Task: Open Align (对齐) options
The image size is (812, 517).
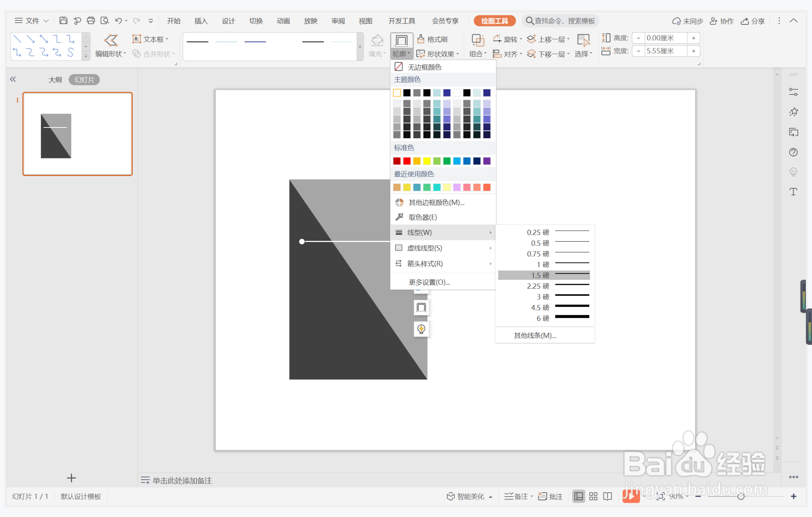Action: (x=507, y=54)
